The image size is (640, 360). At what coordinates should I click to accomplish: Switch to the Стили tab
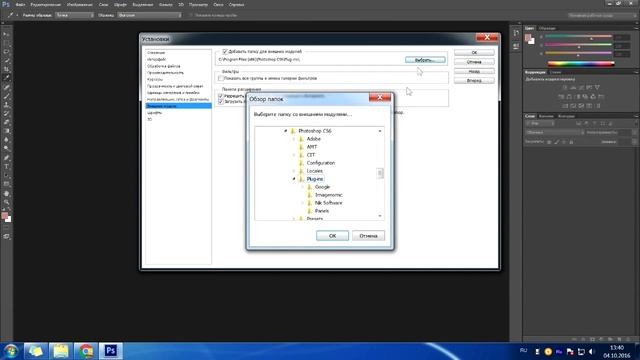[555, 72]
